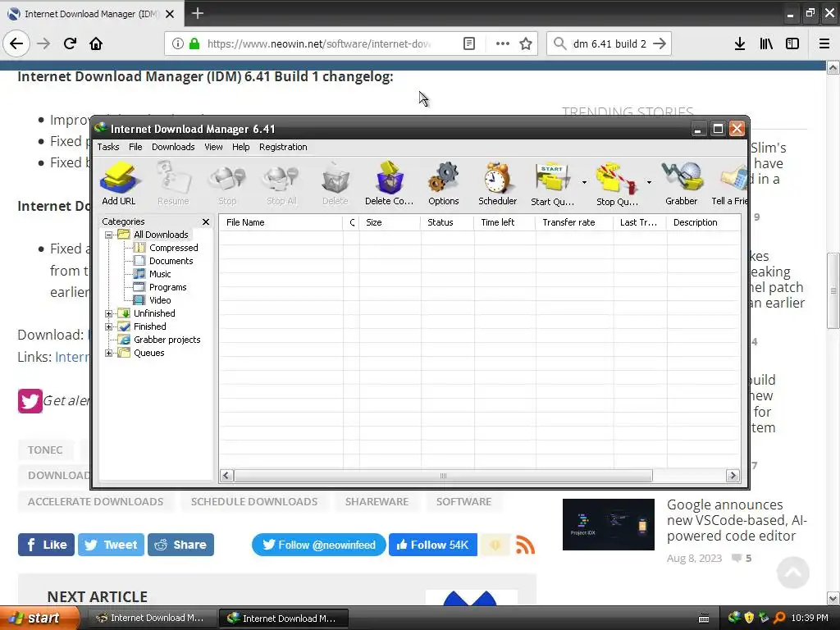Viewport: 840px width, 630px height.
Task: Open browser hamburger menu
Action: coord(824,43)
